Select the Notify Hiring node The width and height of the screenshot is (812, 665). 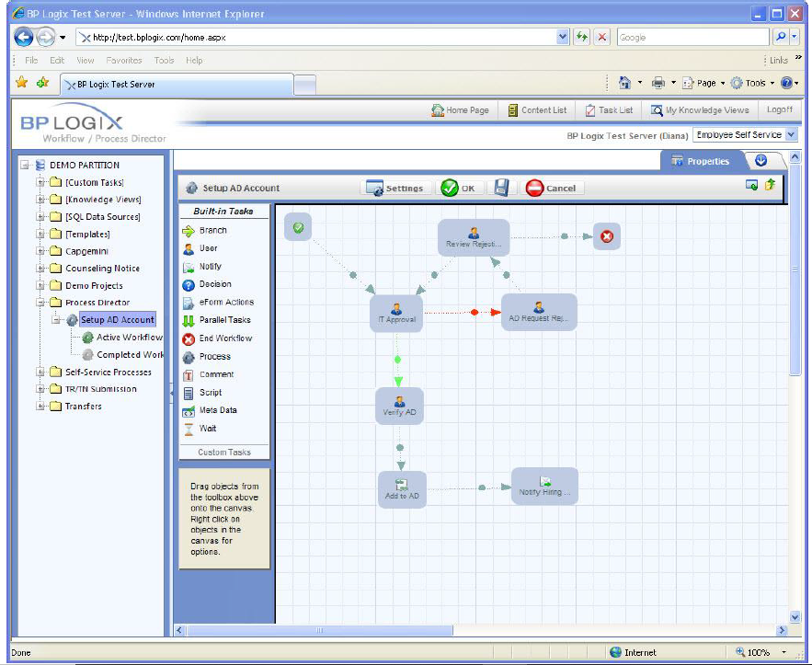pos(544,487)
